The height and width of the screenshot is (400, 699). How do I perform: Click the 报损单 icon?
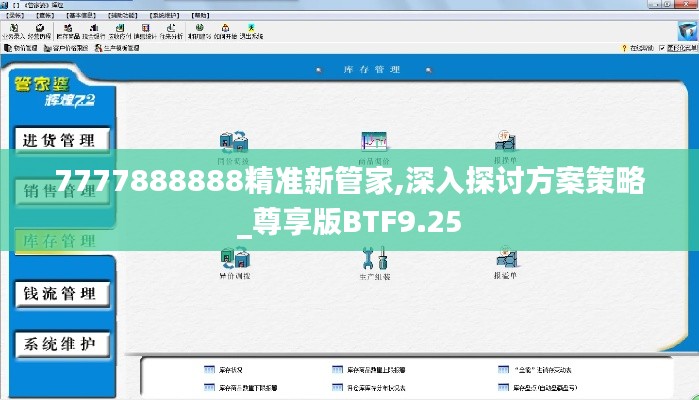coord(505,141)
